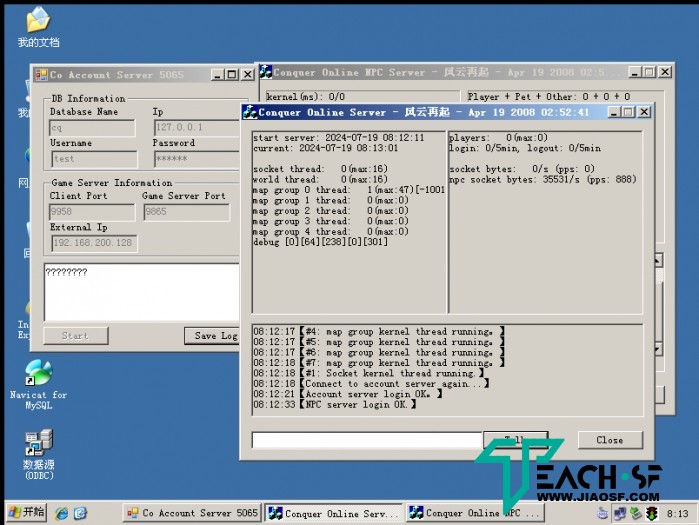Click the 'debug [0][64][238][0][301]' line
This screenshot has width=699, height=525.
[321, 242]
